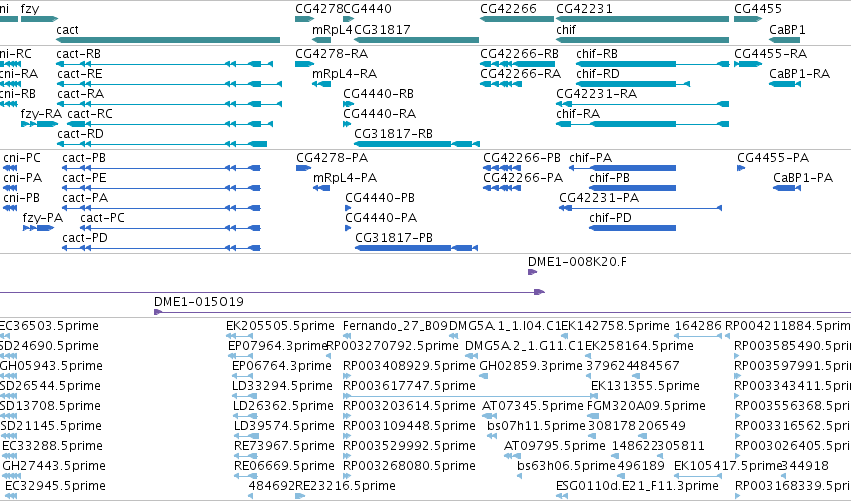Click the CG42231-PA protein label
The width and height of the screenshot is (851, 501).
click(599, 198)
